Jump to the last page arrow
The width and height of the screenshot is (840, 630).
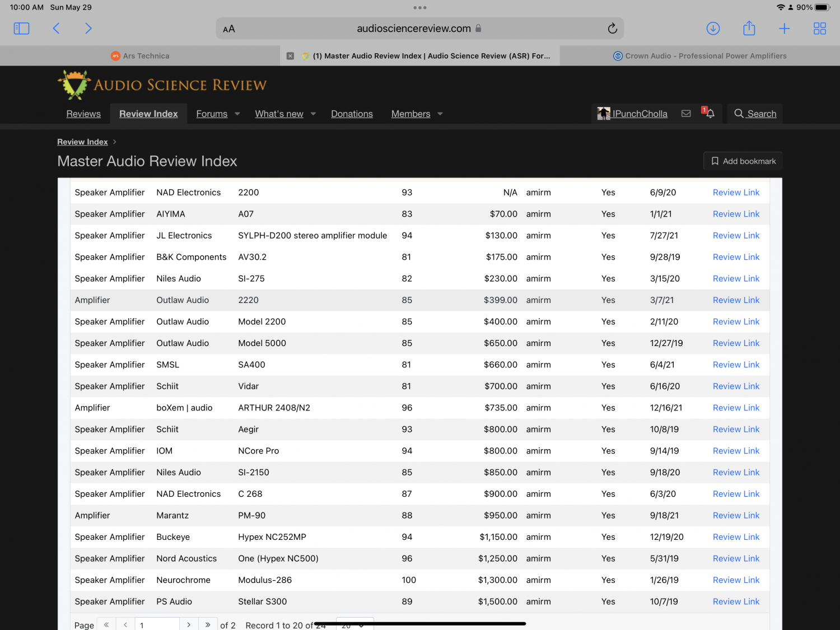(x=208, y=624)
